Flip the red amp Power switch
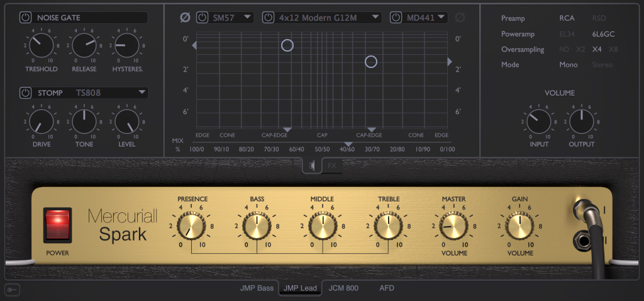644x301 pixels. [57, 225]
